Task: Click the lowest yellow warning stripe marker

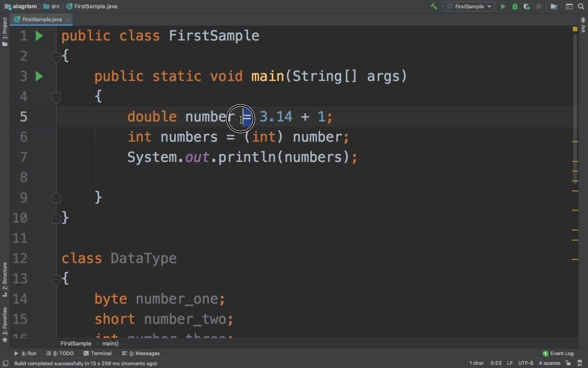Action: point(575,259)
